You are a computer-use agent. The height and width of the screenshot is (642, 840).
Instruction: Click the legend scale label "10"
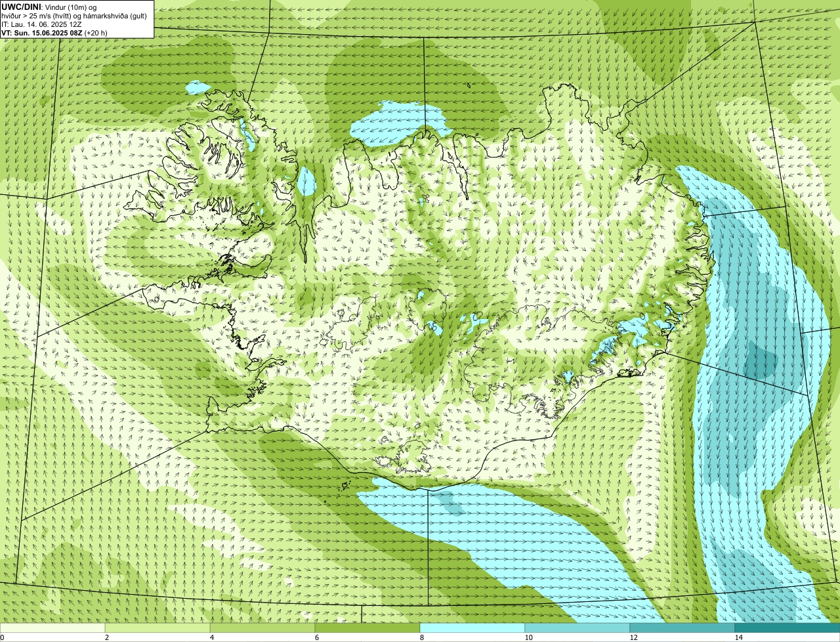(x=528, y=637)
